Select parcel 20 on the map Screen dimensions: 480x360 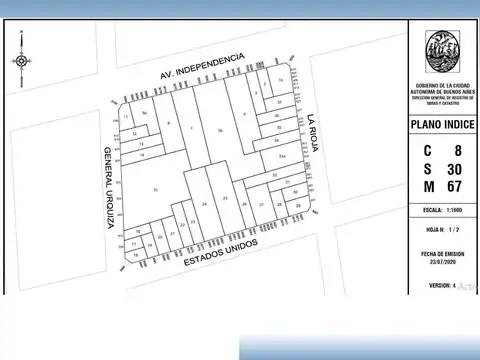coord(160,237)
